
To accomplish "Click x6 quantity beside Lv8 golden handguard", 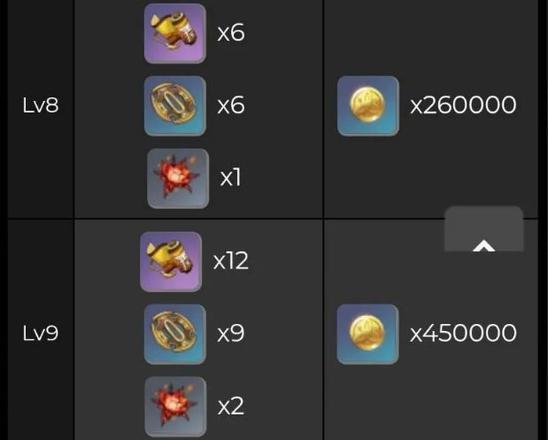I will (x=231, y=105).
